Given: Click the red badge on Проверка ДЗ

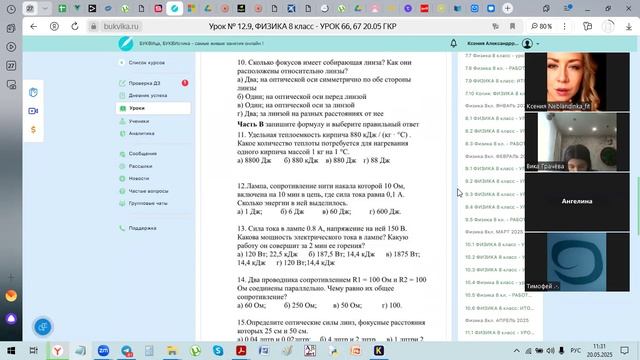Looking at the screenshot, I should click(185, 83).
